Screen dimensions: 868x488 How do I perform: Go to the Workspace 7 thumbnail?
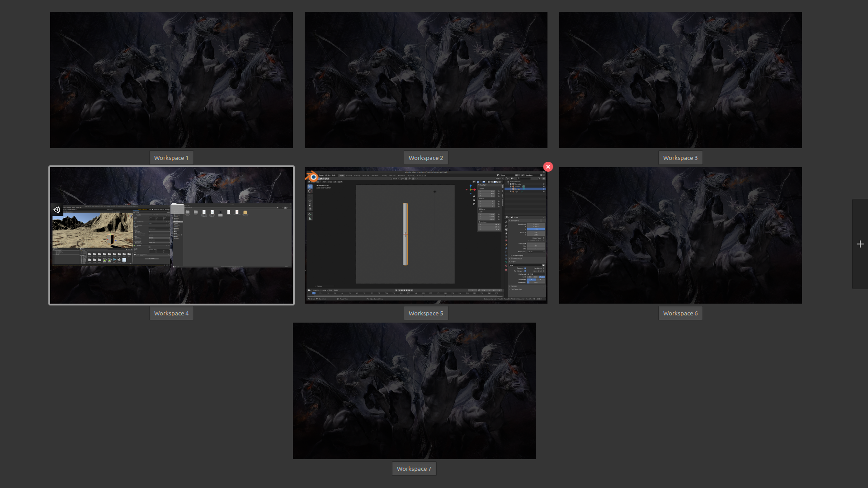coord(414,391)
